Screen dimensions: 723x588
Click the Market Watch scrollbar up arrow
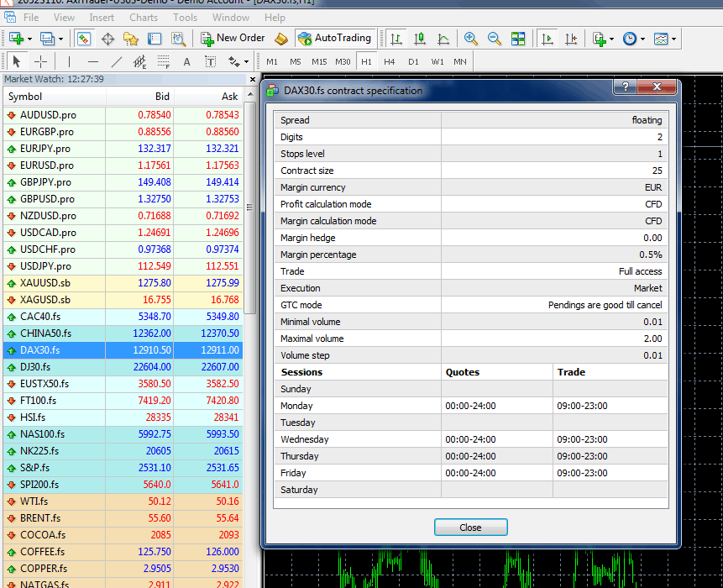coord(250,95)
